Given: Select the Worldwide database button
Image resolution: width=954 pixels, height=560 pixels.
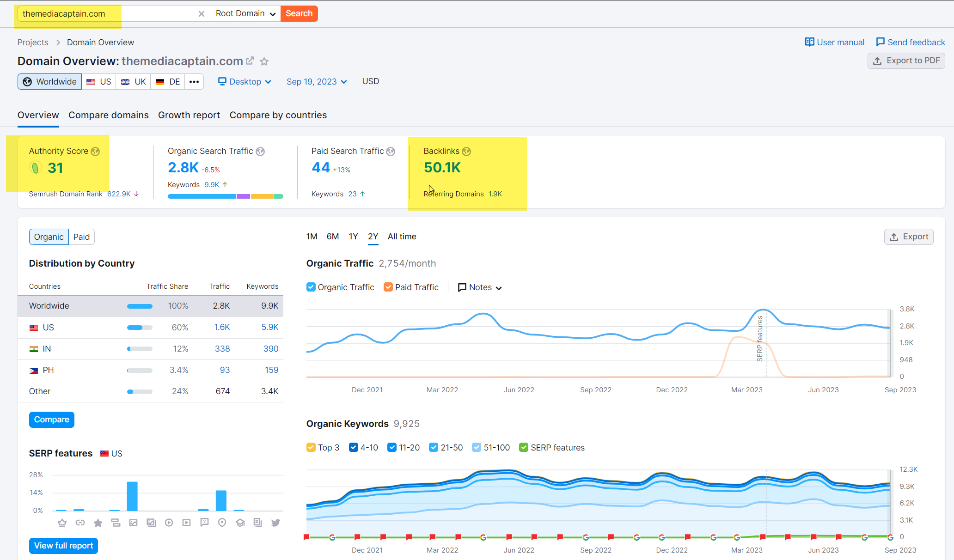Looking at the screenshot, I should pyautogui.click(x=50, y=82).
